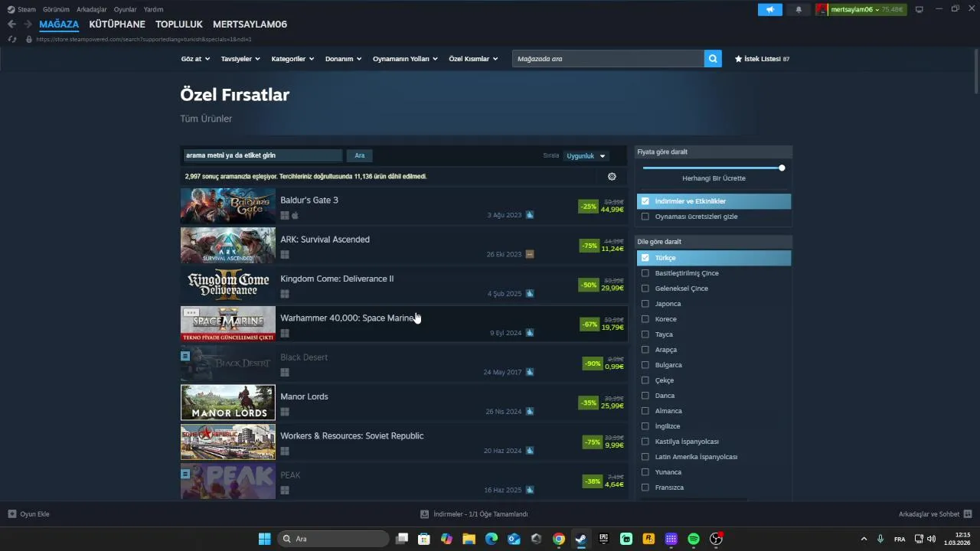Open search preferences gear icon

612,177
